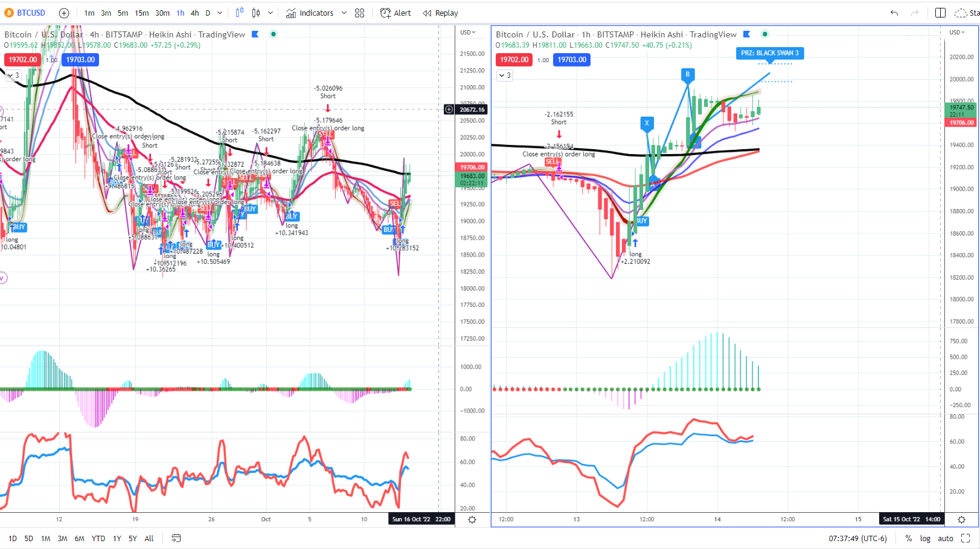Open the indicator templates grid icon
The height and width of the screenshot is (549, 980).
360,13
